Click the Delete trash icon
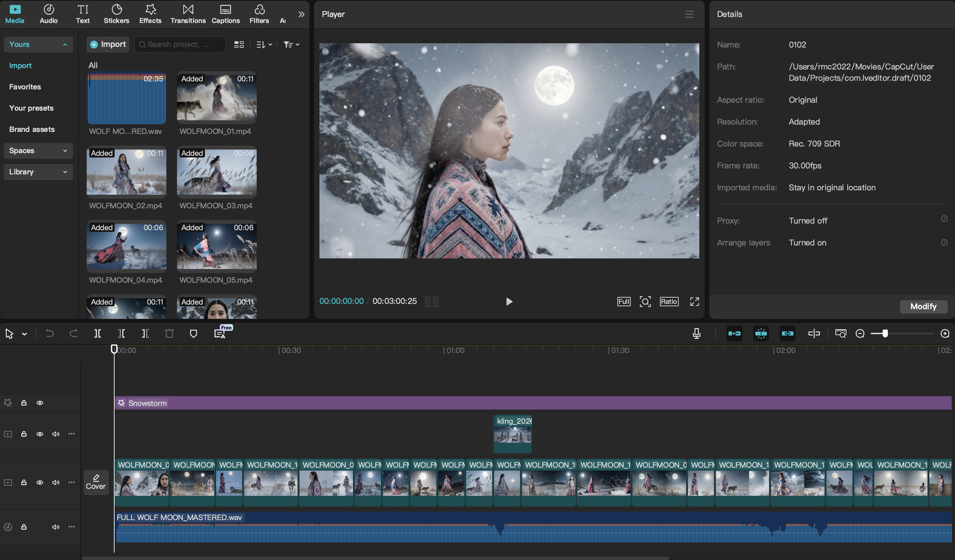Image resolution: width=955 pixels, height=560 pixels. point(169,333)
